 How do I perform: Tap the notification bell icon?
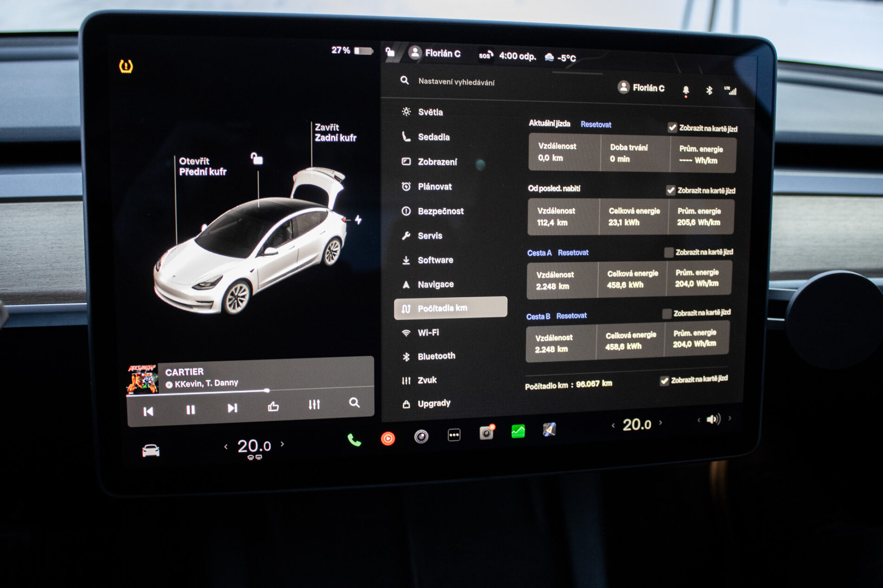685,91
